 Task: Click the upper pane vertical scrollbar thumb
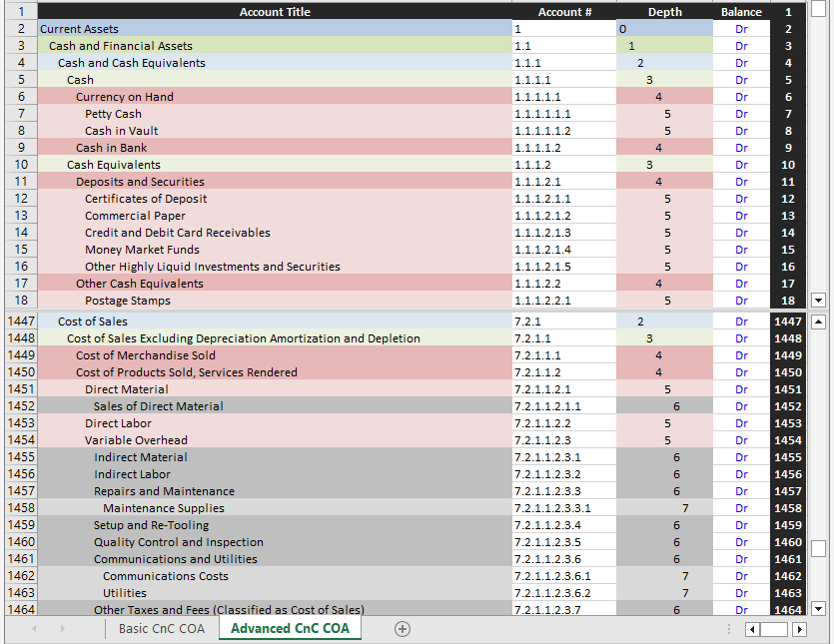[818, 9]
